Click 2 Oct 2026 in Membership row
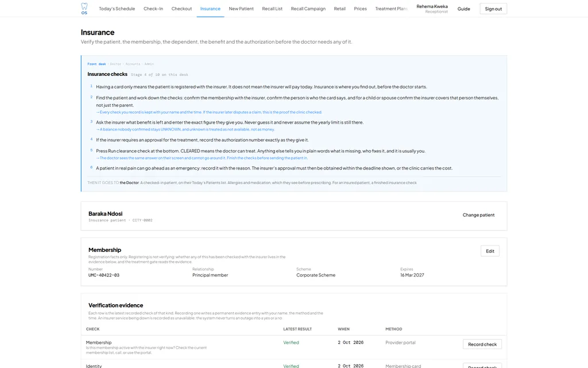The width and height of the screenshot is (588, 368). (x=351, y=343)
